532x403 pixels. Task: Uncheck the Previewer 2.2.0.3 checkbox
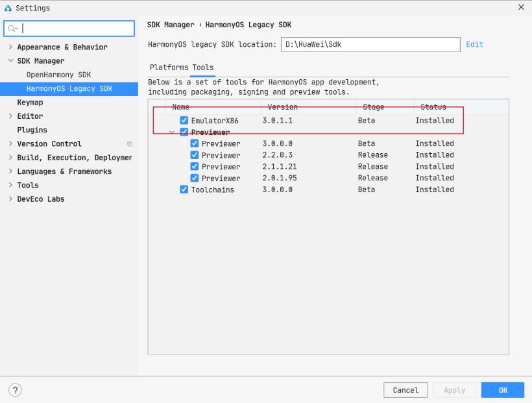tap(195, 155)
